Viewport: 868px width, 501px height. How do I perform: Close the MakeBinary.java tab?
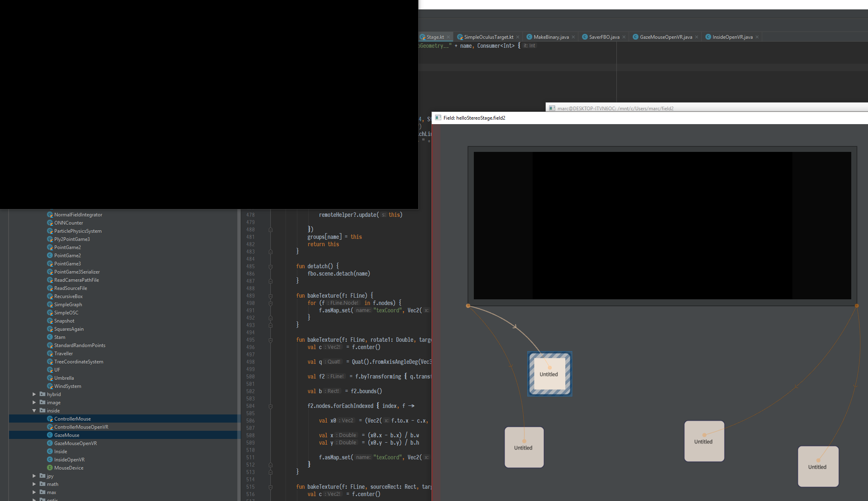click(573, 37)
